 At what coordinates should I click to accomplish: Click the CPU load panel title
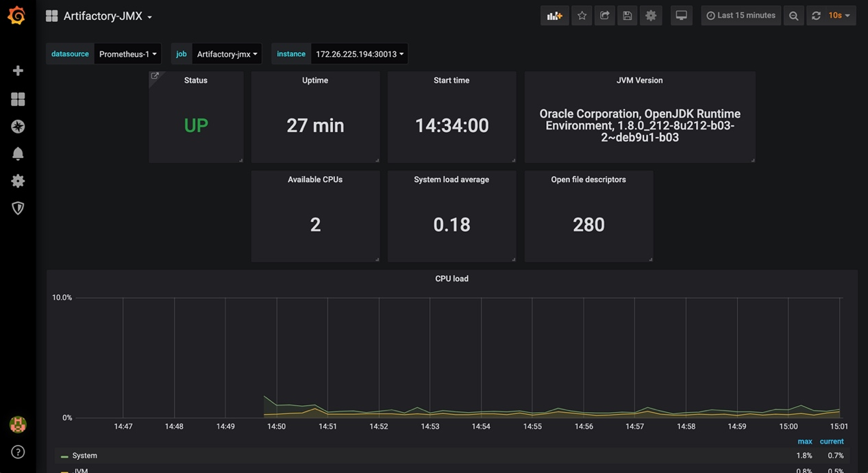pos(451,279)
